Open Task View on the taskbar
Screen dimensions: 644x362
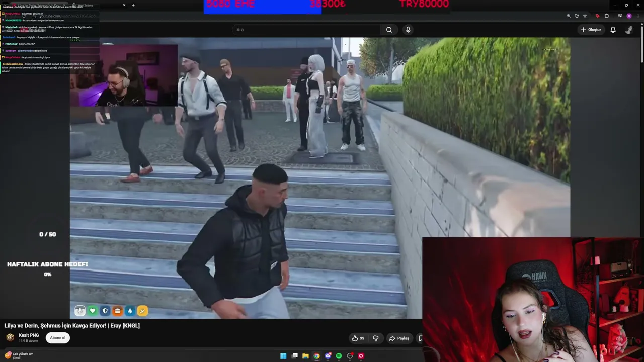294,356
